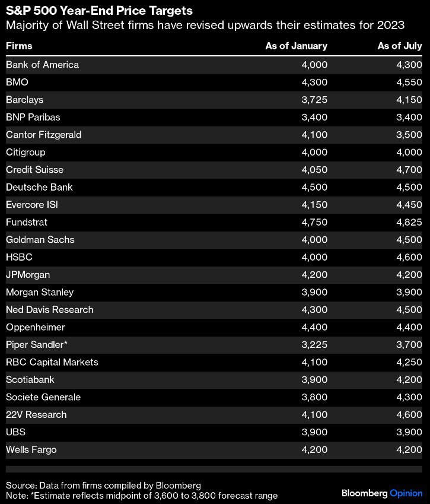Image resolution: width=430 pixels, height=504 pixels.
Task: Select the Cantor Fitzgerald firm name
Action: pos(44,135)
